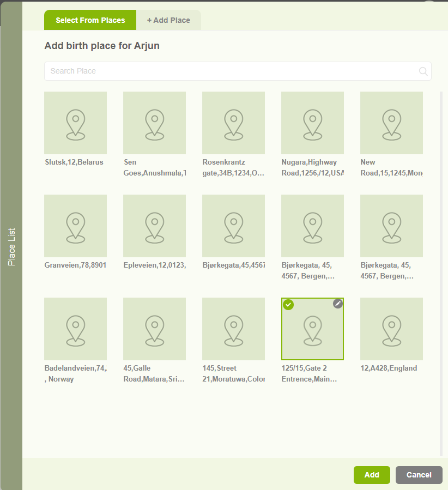Select the Granveien,78 place pin
This screenshot has width=448, height=490.
(75, 226)
